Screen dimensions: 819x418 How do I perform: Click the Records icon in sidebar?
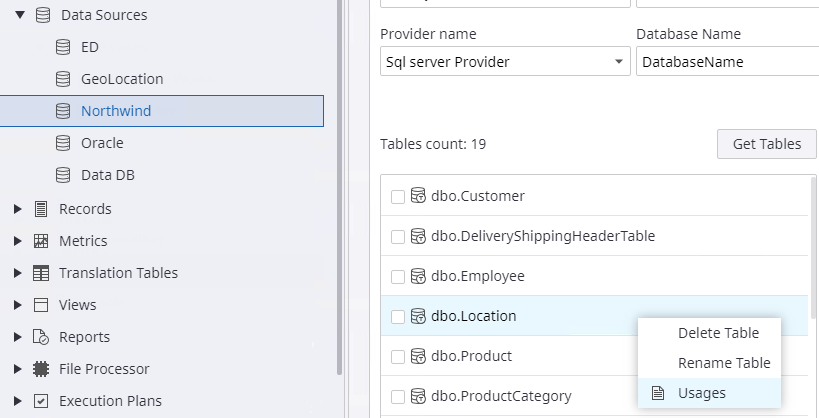tap(41, 209)
